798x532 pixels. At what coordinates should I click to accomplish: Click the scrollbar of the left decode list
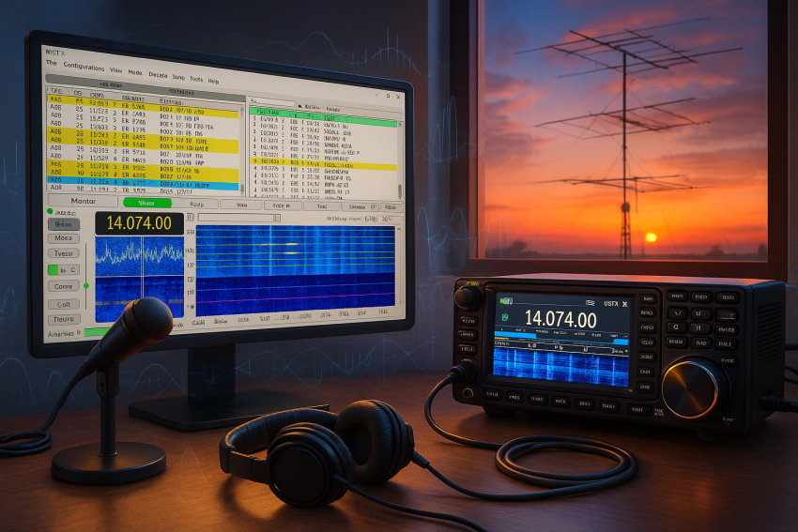point(242,147)
